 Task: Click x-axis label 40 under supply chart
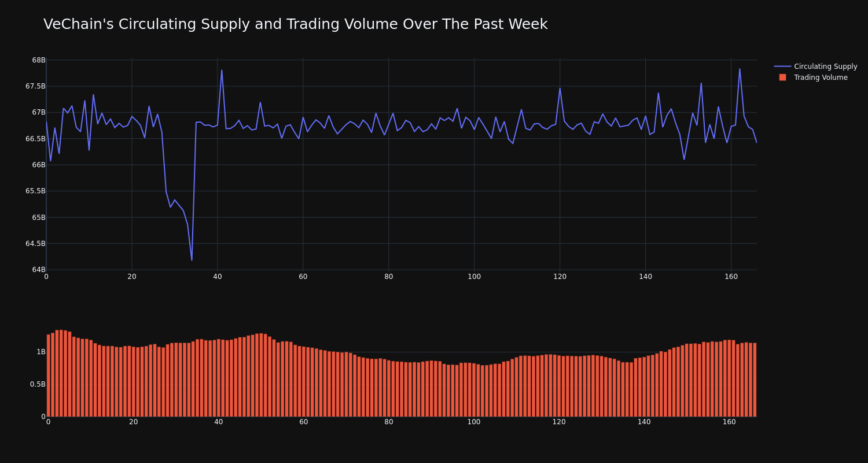tap(218, 277)
